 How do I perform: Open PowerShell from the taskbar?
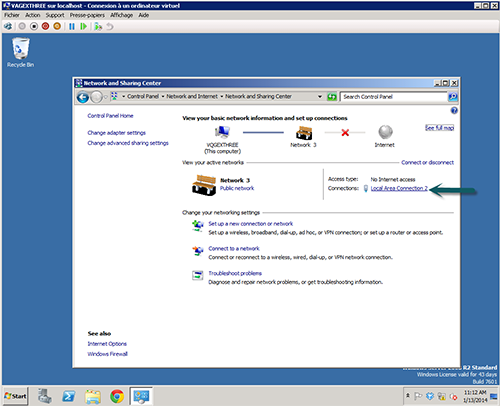(x=69, y=396)
